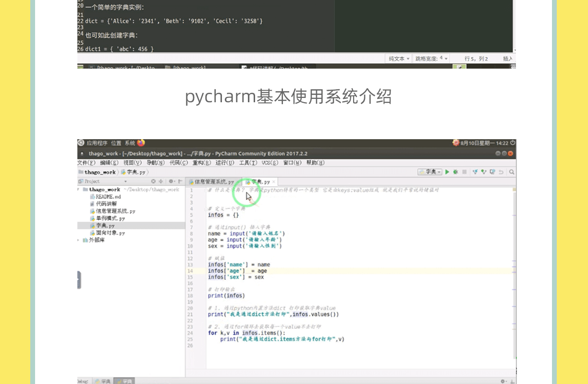588x384 pixels.
Task: Select 代码讲解 in the project tree
Action: click(x=103, y=204)
